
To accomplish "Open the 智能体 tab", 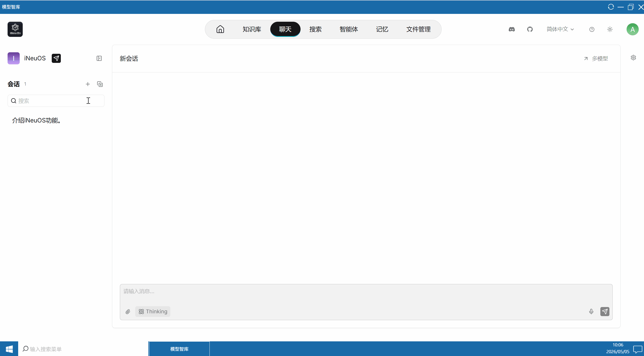I will pyautogui.click(x=348, y=29).
